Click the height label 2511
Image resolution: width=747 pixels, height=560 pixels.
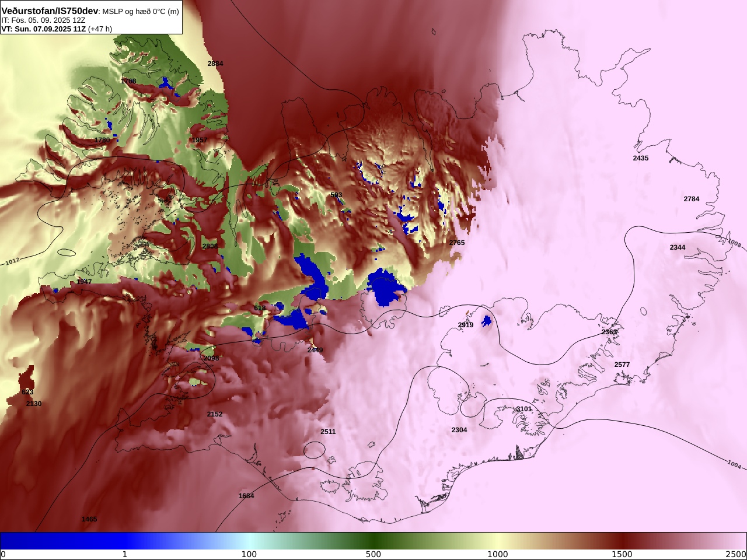pos(328,432)
